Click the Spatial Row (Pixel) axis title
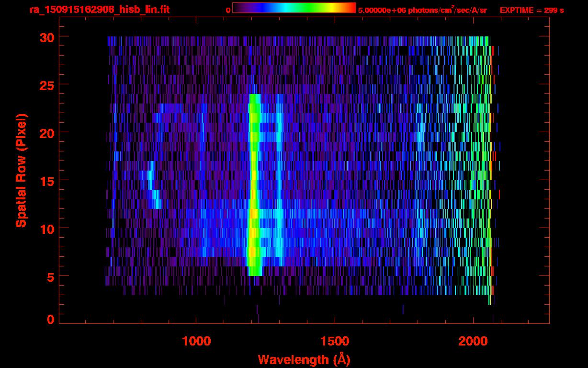 pyautogui.click(x=21, y=171)
